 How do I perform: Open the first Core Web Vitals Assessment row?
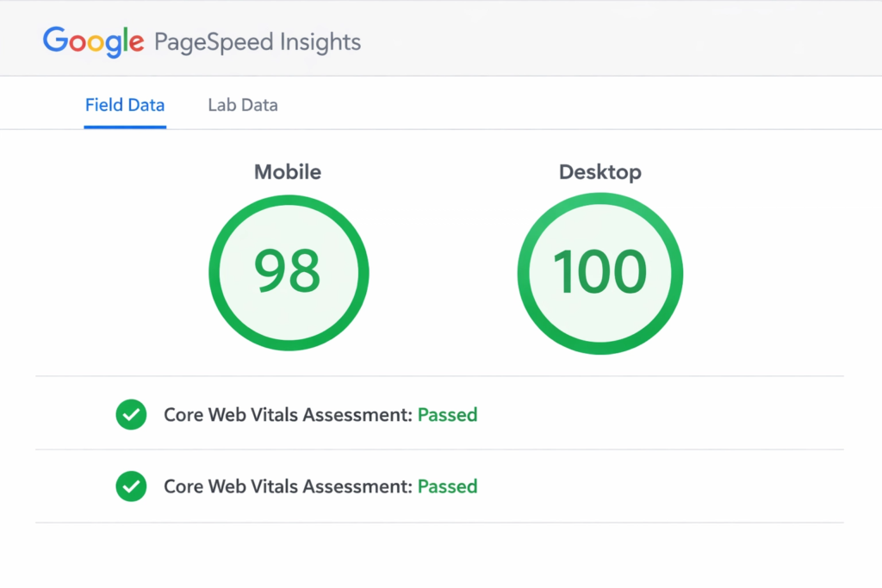[x=319, y=414]
